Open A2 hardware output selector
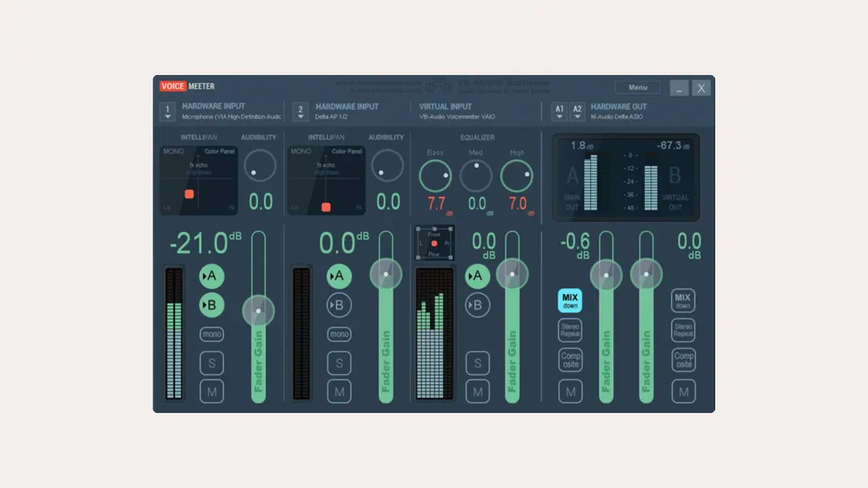The image size is (868, 488). [x=576, y=111]
